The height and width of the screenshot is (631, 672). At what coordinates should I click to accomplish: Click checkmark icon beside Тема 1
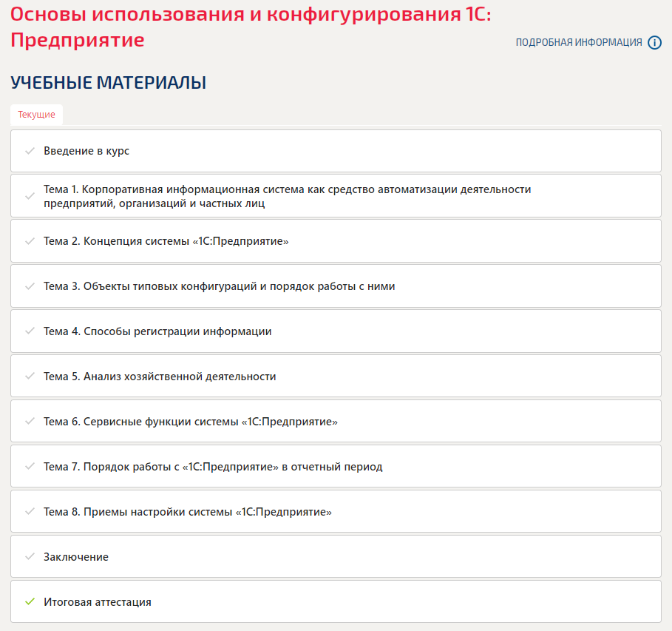(x=30, y=196)
